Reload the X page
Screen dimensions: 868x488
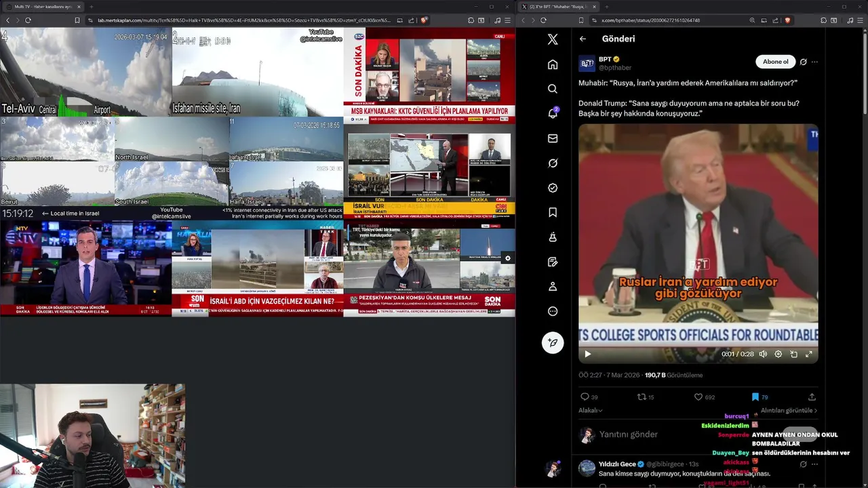pyautogui.click(x=543, y=20)
